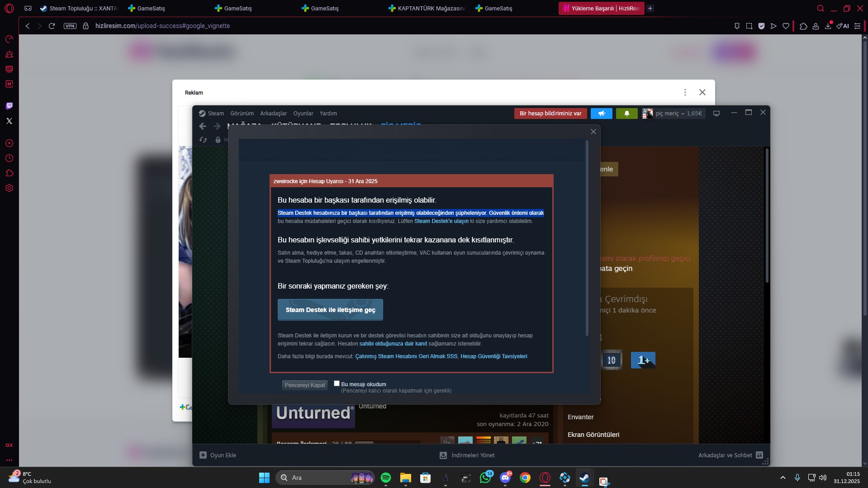
Task: Open 'Çalınmış Steam Hesabını Geri Almak SSS' link
Action: point(406,356)
